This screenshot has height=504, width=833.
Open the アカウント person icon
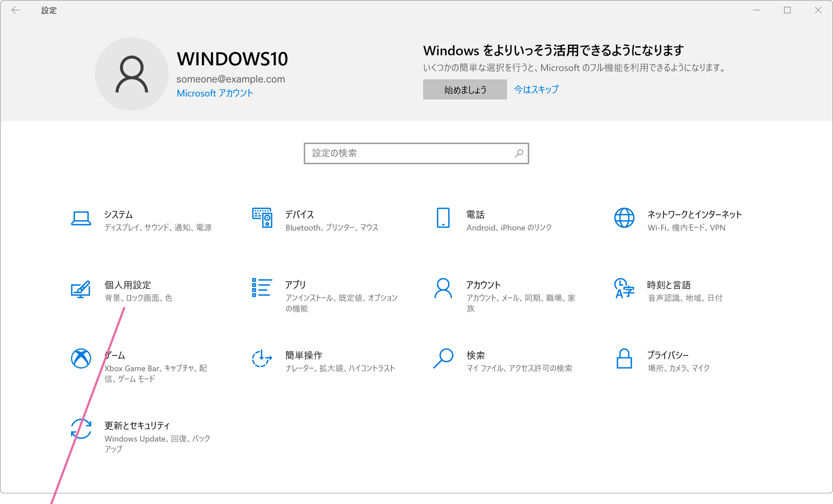443,288
